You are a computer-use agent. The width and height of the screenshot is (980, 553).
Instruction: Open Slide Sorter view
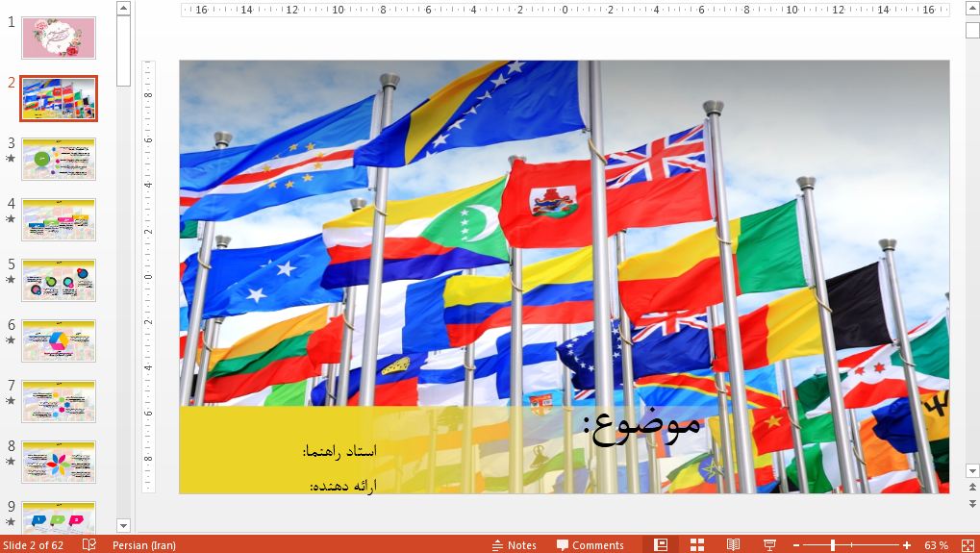point(697,545)
